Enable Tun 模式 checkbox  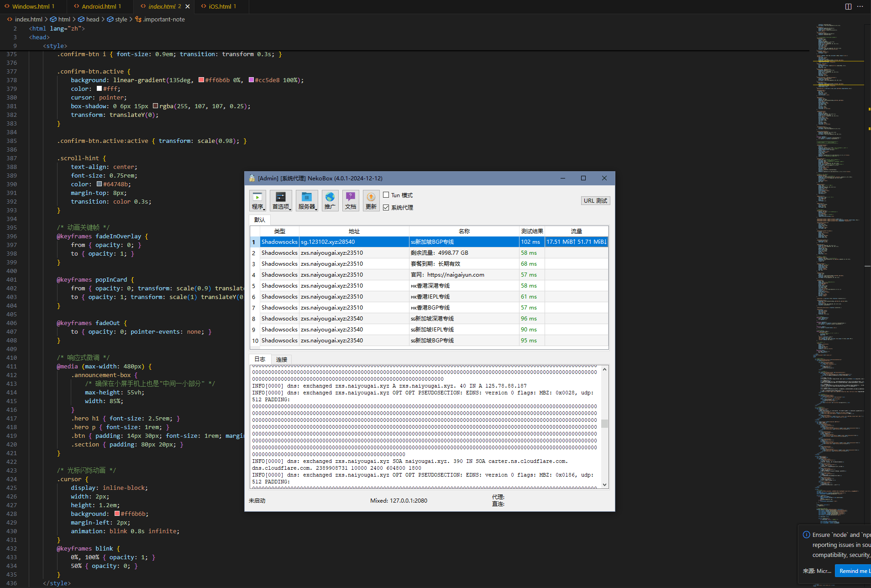[x=386, y=194]
